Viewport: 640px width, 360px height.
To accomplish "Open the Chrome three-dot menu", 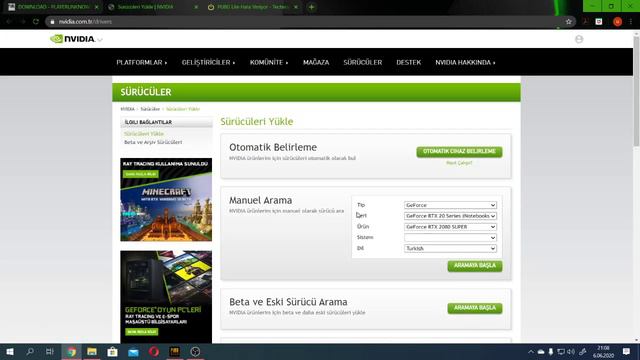I will 631,22.
